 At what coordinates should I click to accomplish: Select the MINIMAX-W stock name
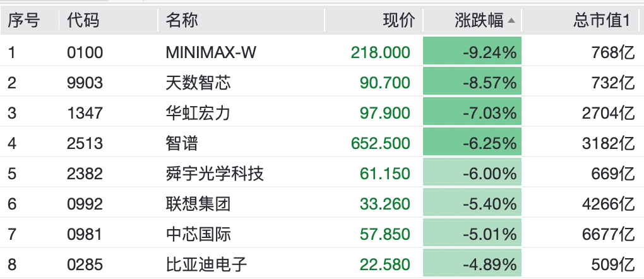coord(211,52)
